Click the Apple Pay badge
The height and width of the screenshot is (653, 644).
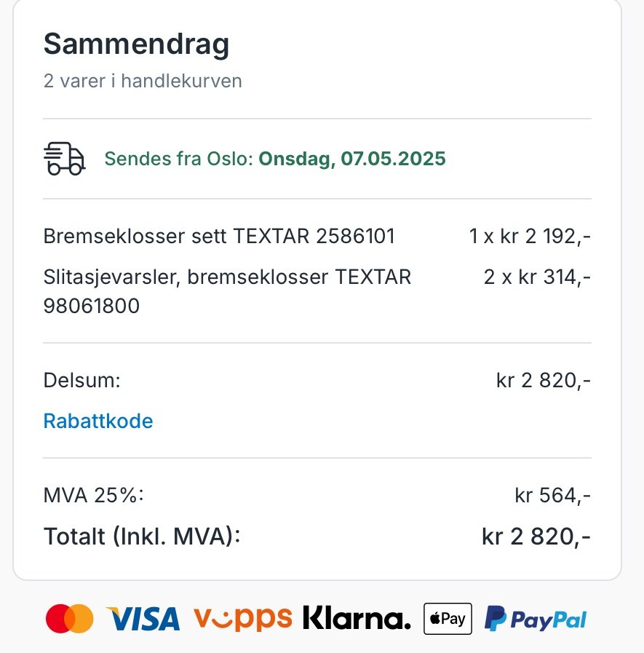448,619
